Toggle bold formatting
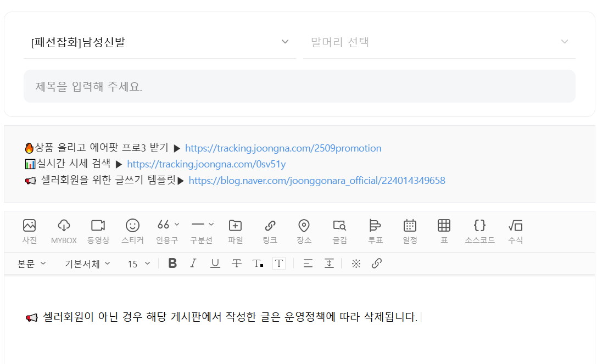 [x=172, y=264]
